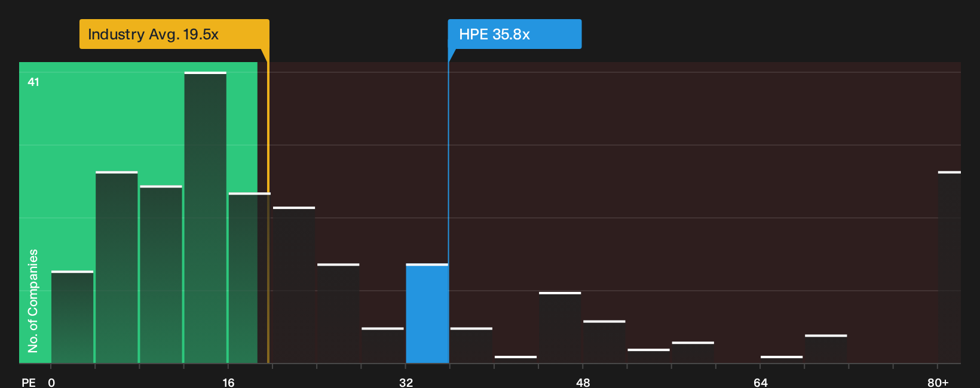Click the y-axis value 41

(x=33, y=82)
